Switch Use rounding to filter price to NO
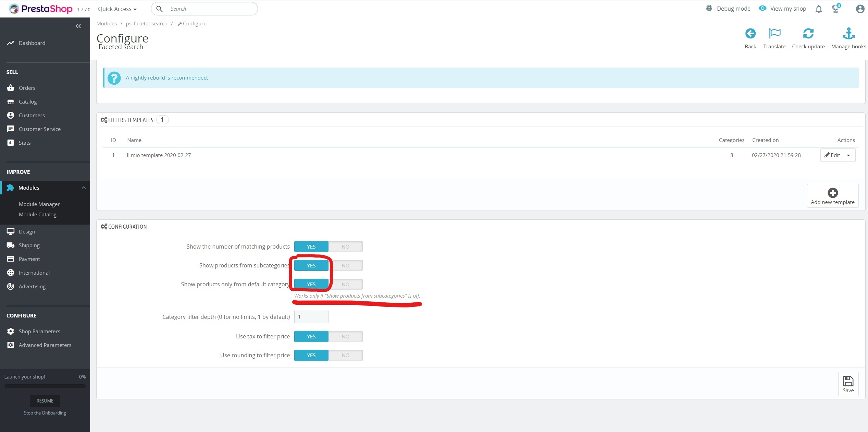Viewport: 868px width, 432px height. (345, 355)
